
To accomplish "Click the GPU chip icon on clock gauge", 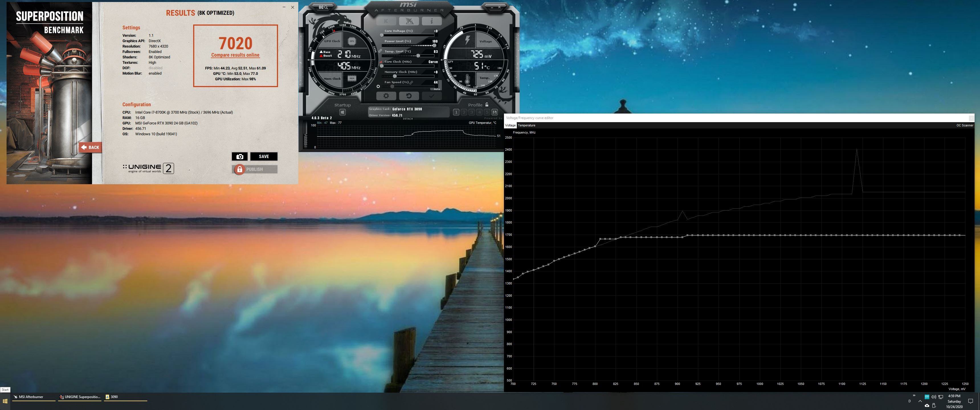I will 352,41.
